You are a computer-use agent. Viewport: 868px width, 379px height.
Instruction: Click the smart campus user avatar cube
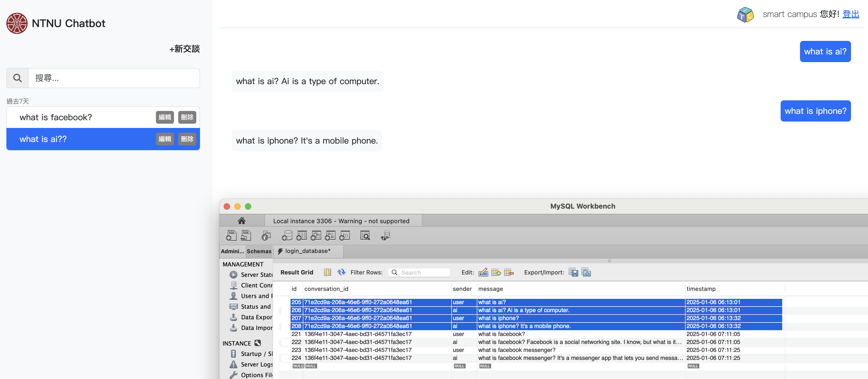pos(745,15)
